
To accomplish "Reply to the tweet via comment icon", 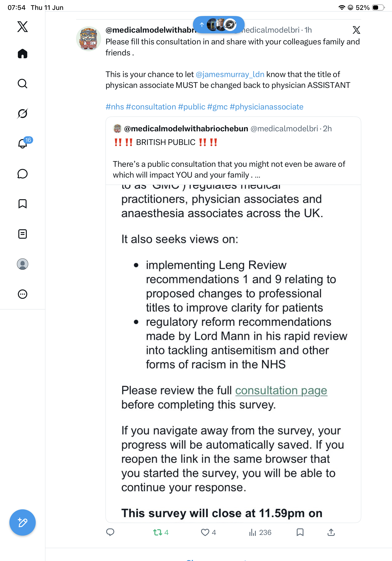I will [110, 532].
